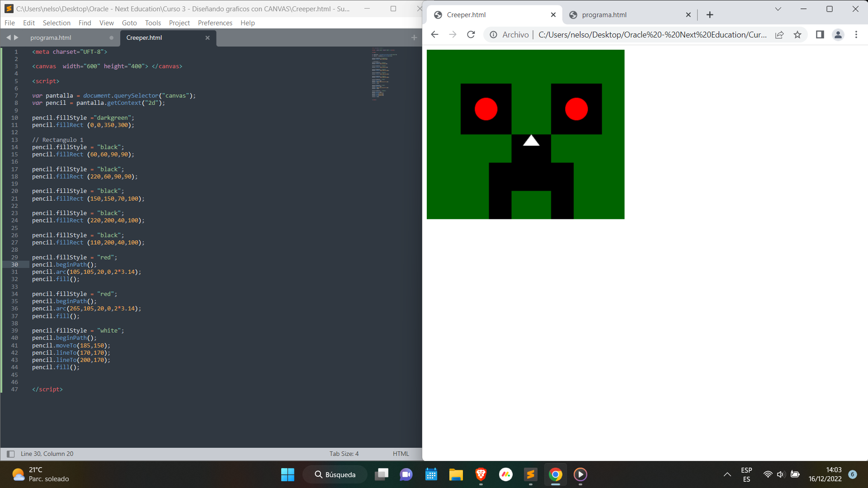Click the site information icon

point(494,35)
